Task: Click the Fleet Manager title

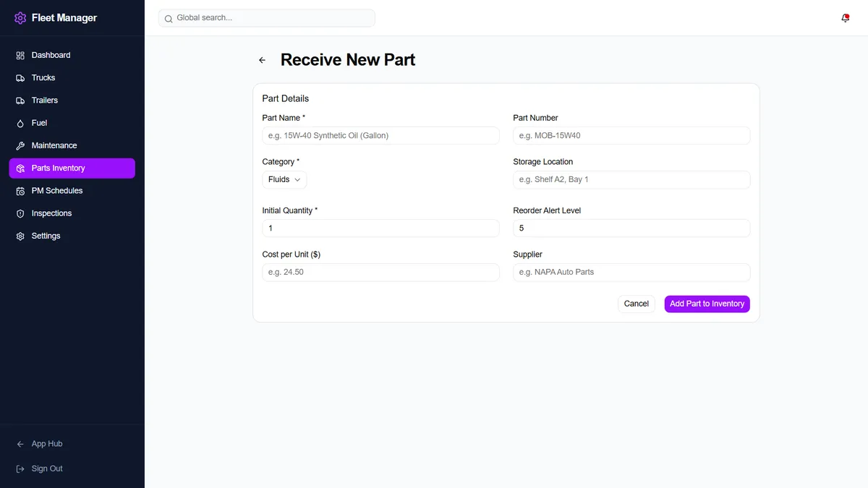Action: tap(64, 18)
